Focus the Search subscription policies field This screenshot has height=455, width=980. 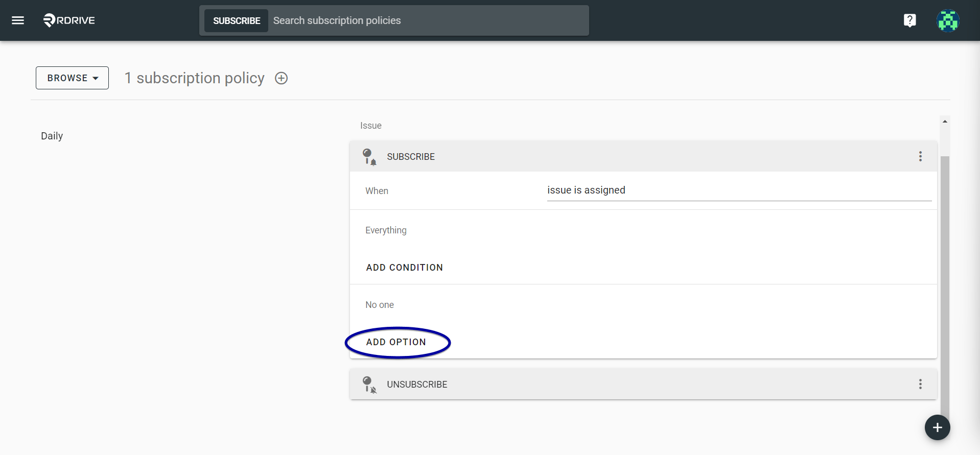[x=428, y=20]
